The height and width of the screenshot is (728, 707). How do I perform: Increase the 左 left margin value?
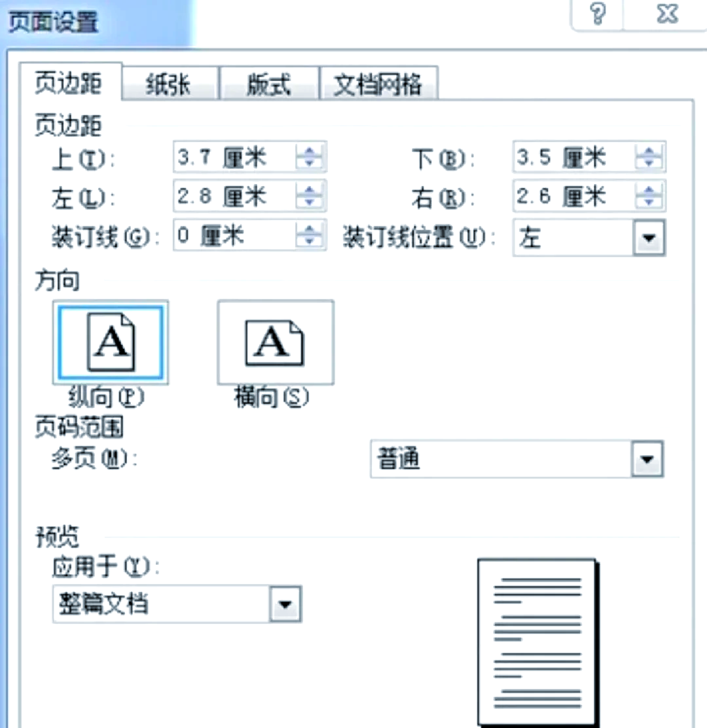click(x=309, y=189)
